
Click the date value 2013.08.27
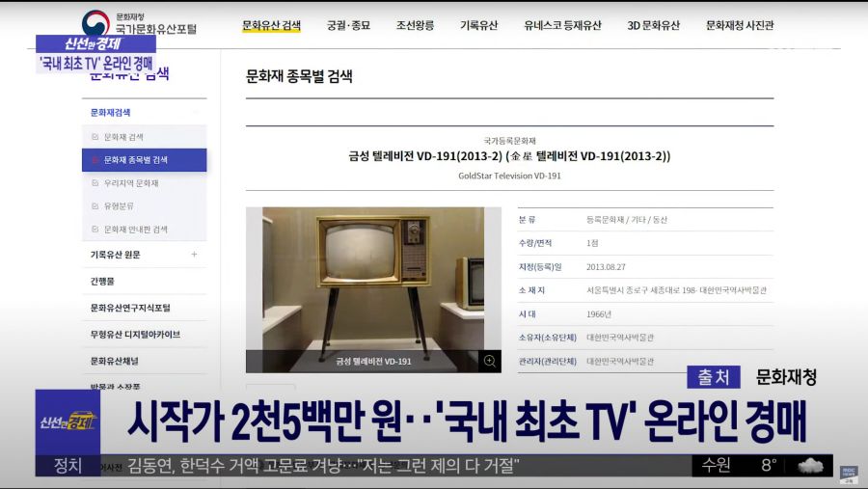pyautogui.click(x=606, y=267)
